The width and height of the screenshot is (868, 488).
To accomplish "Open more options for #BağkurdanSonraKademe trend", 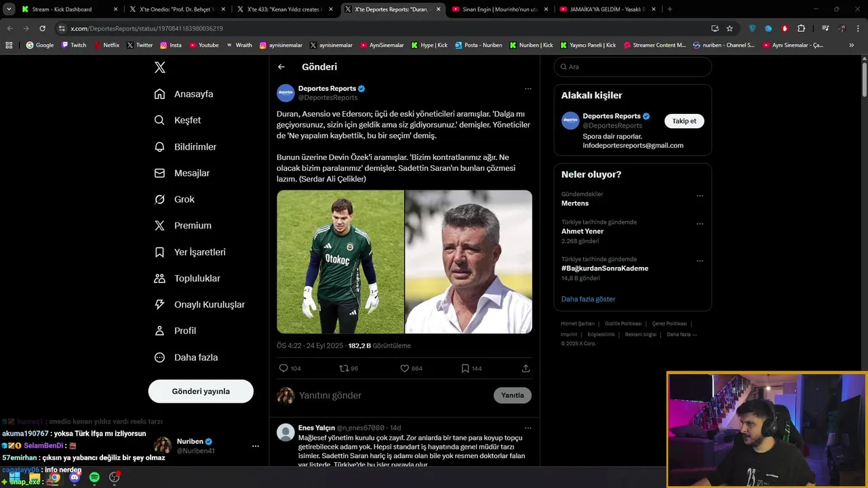I will click(700, 262).
